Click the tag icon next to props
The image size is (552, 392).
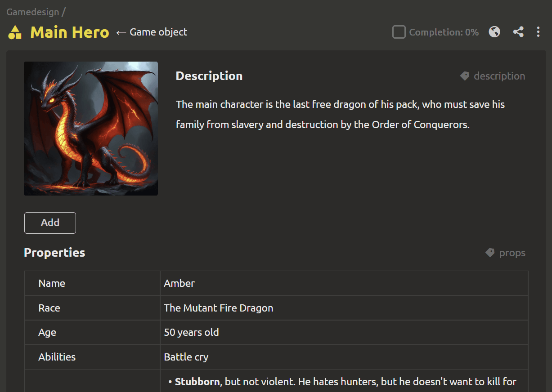click(490, 253)
